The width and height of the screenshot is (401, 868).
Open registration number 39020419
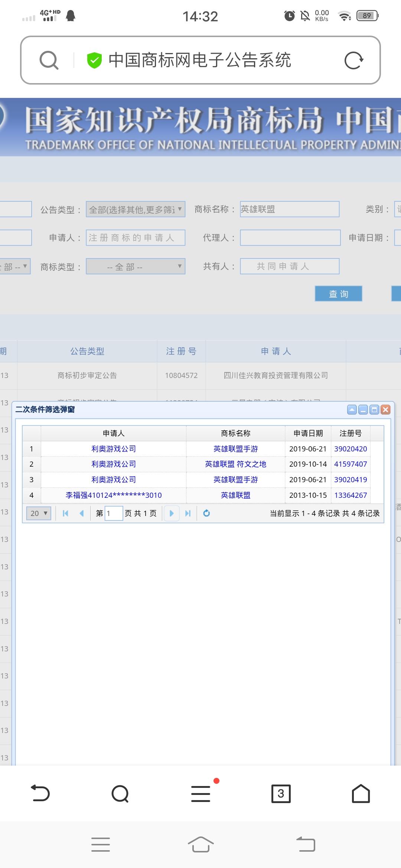point(351,480)
